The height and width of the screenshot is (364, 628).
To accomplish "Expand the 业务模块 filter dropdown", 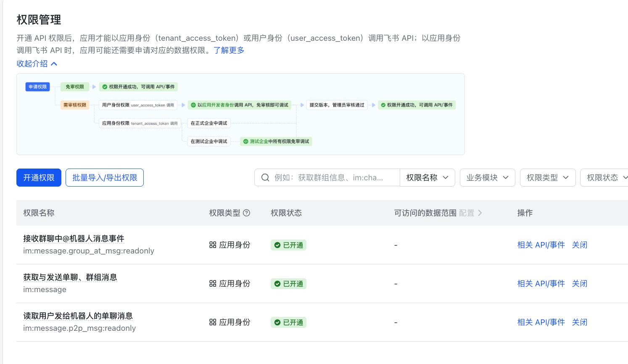I will pos(487,177).
